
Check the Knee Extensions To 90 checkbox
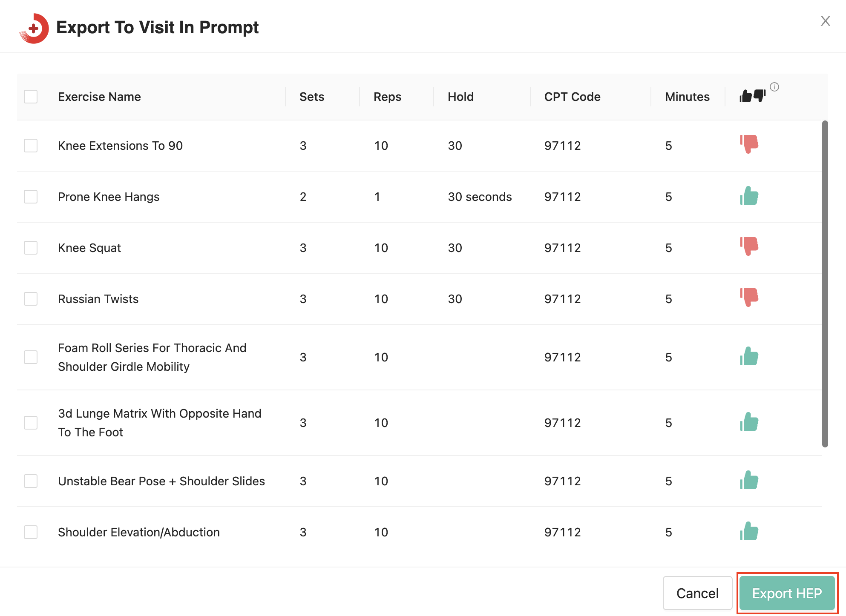coord(31,146)
